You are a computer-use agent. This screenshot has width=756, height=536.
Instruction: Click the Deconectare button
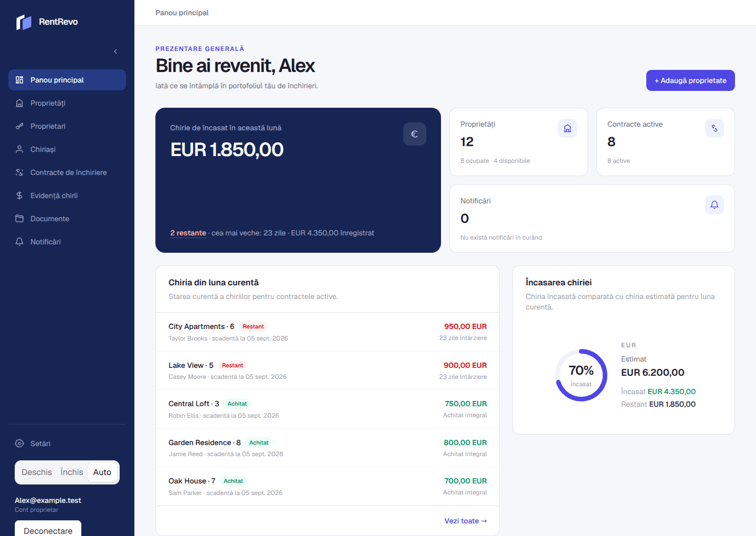48,529
